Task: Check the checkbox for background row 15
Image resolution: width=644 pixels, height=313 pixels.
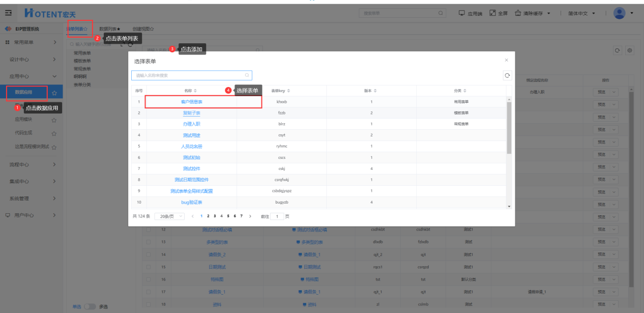Action: (149, 267)
